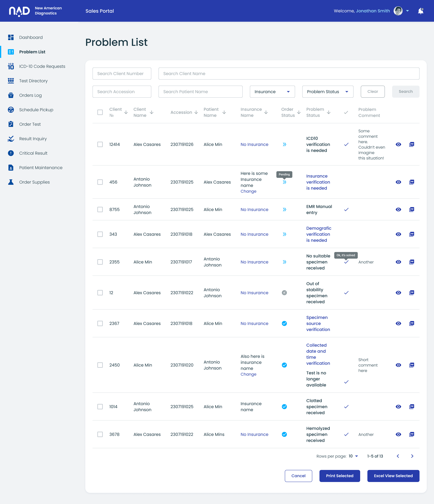Click the Excel View Selected button
The image size is (434, 504).
click(x=393, y=476)
